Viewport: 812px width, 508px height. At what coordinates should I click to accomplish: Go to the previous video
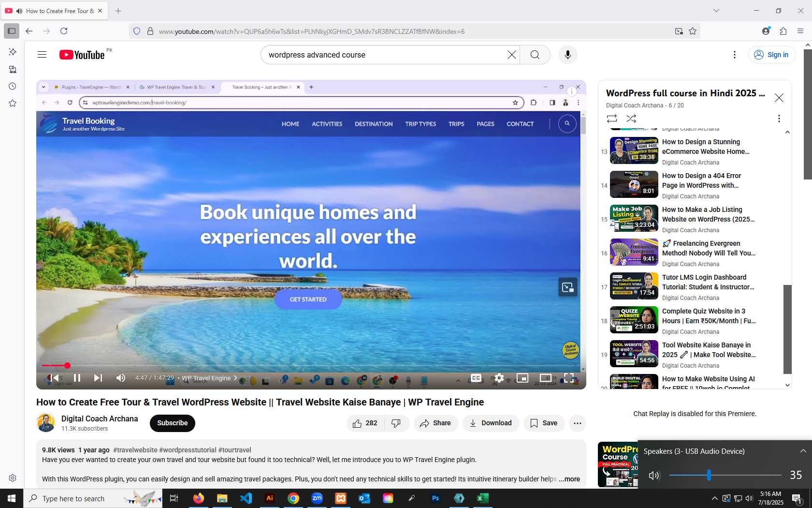pyautogui.click(x=54, y=378)
